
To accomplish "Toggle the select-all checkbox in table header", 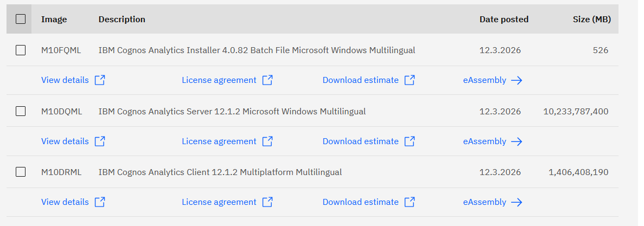I will 21,19.
